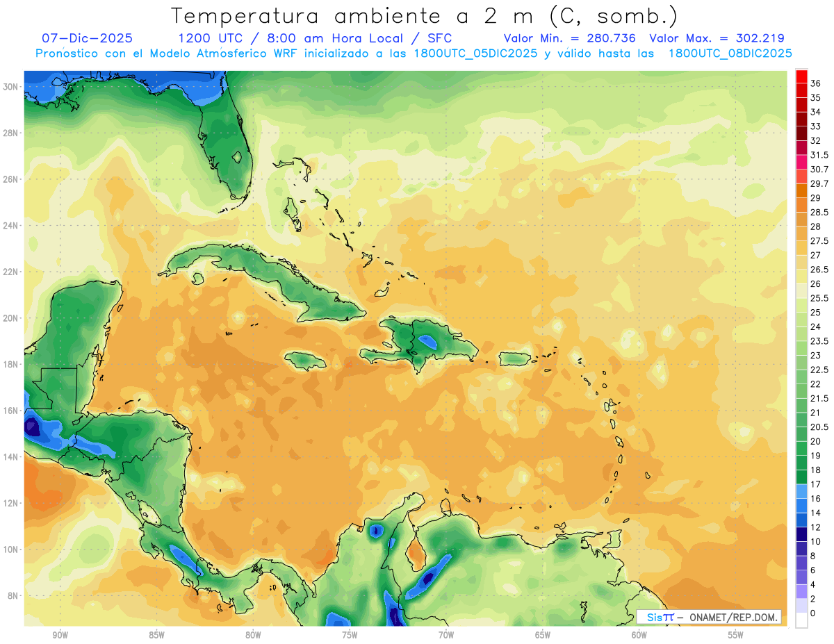Click the '12N' latitude label

pyautogui.click(x=11, y=503)
